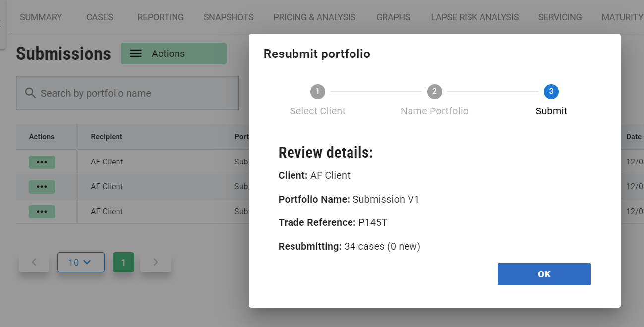
Task: Click the Recipient column header
Action: [x=107, y=137]
